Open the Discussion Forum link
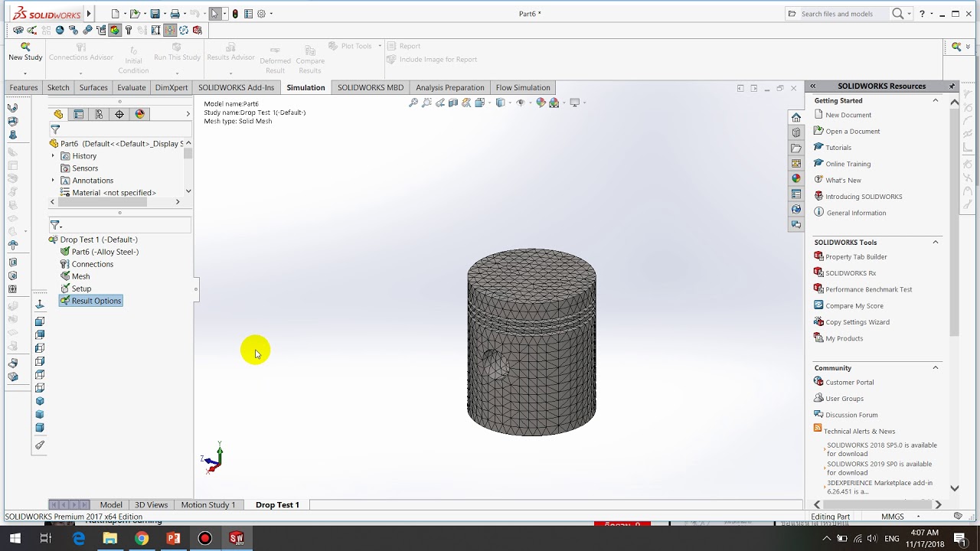 coord(851,415)
